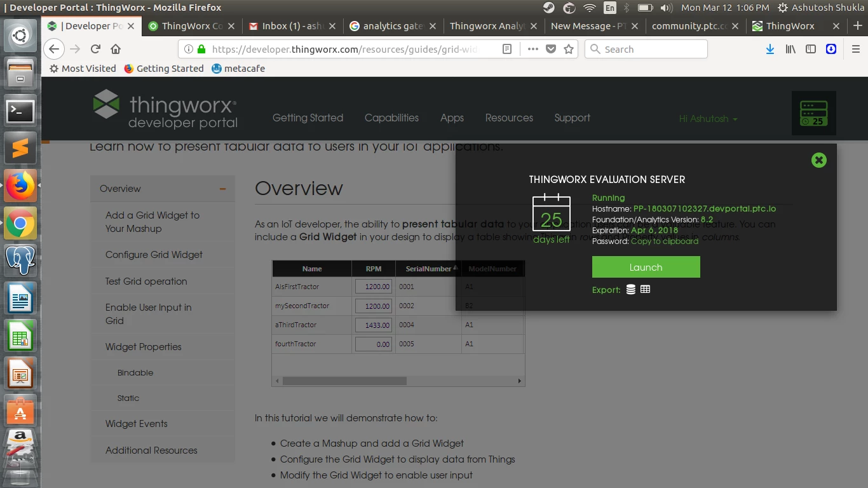
Task: Open the Support menu
Action: (572, 118)
